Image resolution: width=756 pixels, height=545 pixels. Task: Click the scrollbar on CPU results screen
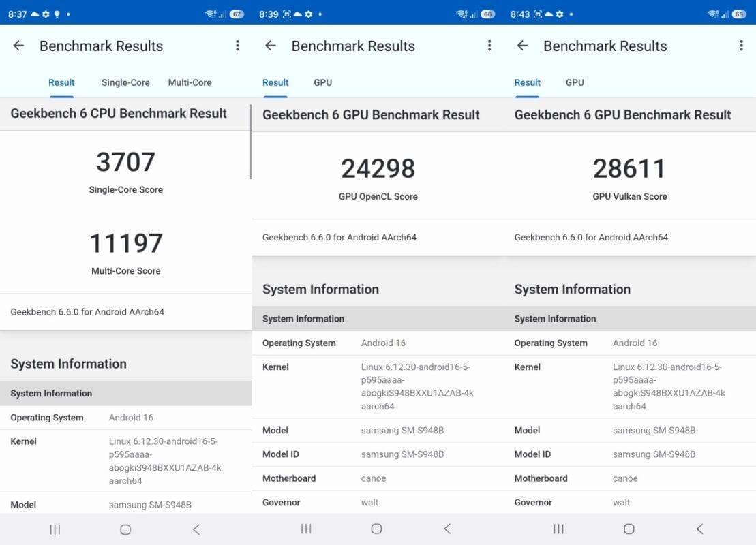coord(250,142)
